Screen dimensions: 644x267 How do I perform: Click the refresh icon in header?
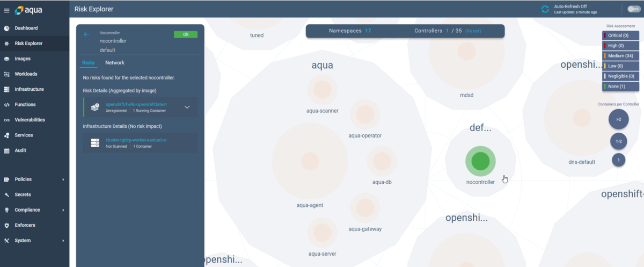[545, 9]
